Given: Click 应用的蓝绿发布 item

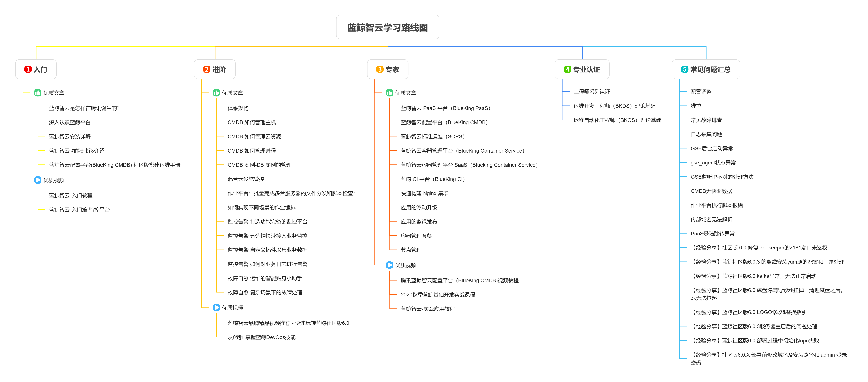Looking at the screenshot, I should 419,222.
